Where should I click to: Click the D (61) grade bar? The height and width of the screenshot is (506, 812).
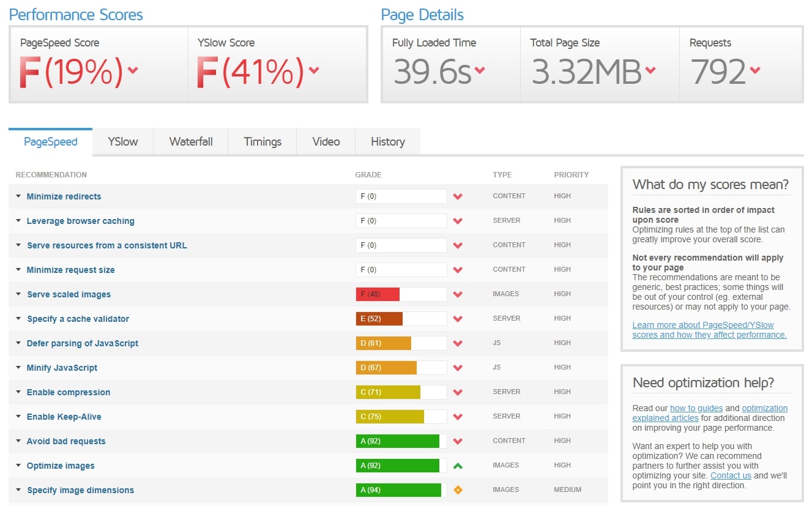pyautogui.click(x=401, y=343)
